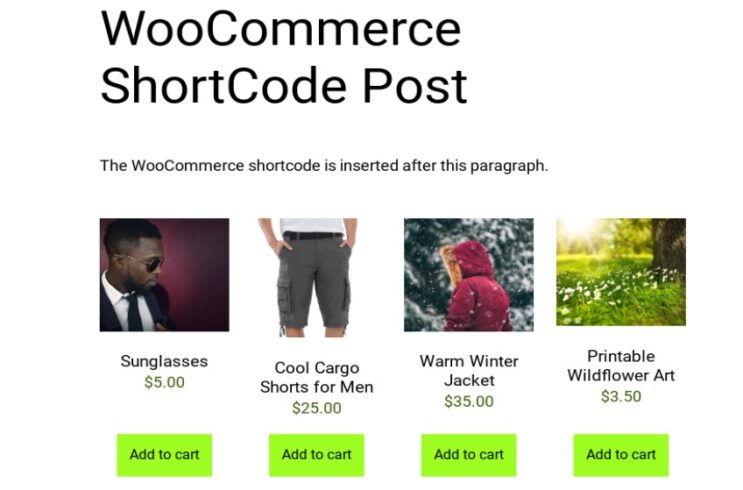Screen dimensions: 743x490
Task: Click the Cool Cargo Shorts for Men title
Action: 317,377
